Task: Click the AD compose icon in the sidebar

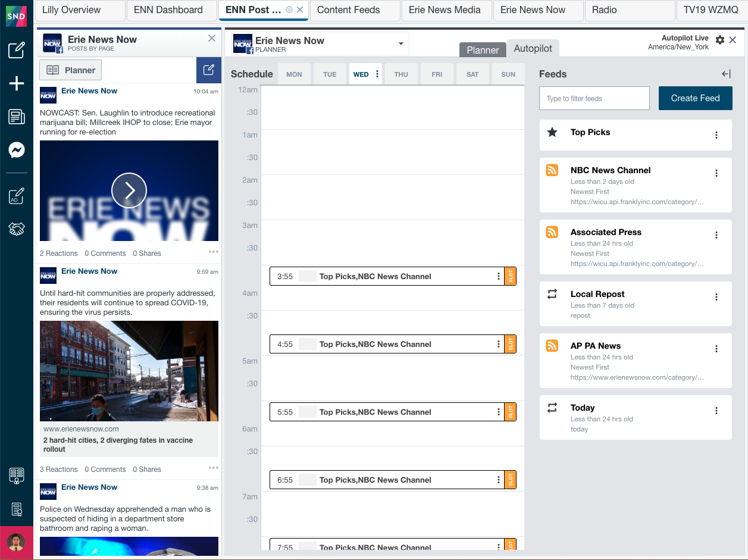Action: [17, 196]
